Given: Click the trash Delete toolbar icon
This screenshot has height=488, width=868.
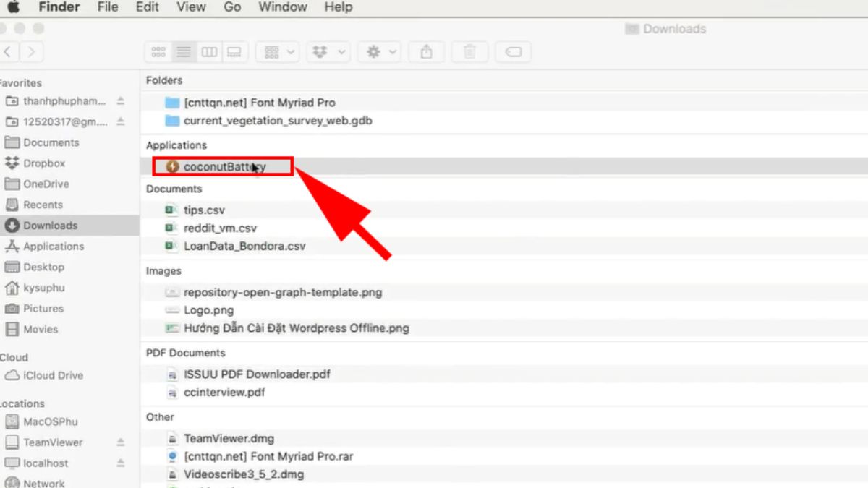Looking at the screenshot, I should click(469, 52).
